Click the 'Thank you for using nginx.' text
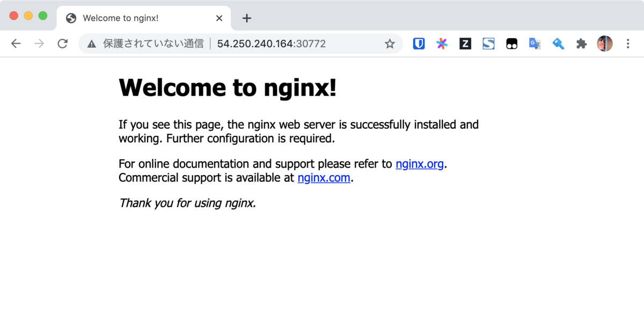This screenshot has width=644, height=311. (187, 203)
